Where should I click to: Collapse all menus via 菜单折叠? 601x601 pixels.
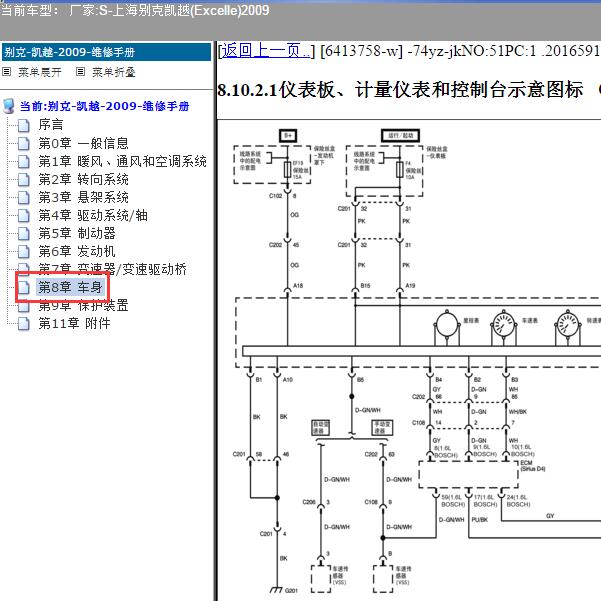(113, 72)
